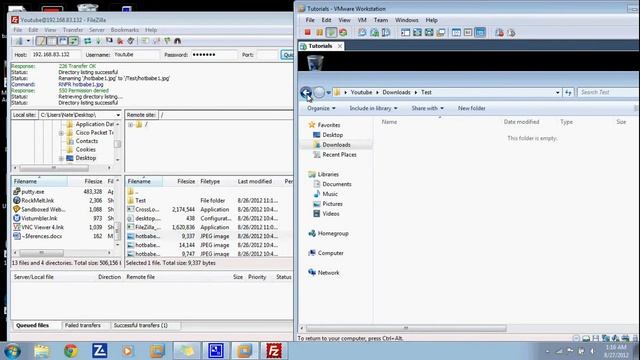Switch to Successful transfers (1) tab
Image resolution: width=640 pixels, height=360 pixels.
(140, 325)
